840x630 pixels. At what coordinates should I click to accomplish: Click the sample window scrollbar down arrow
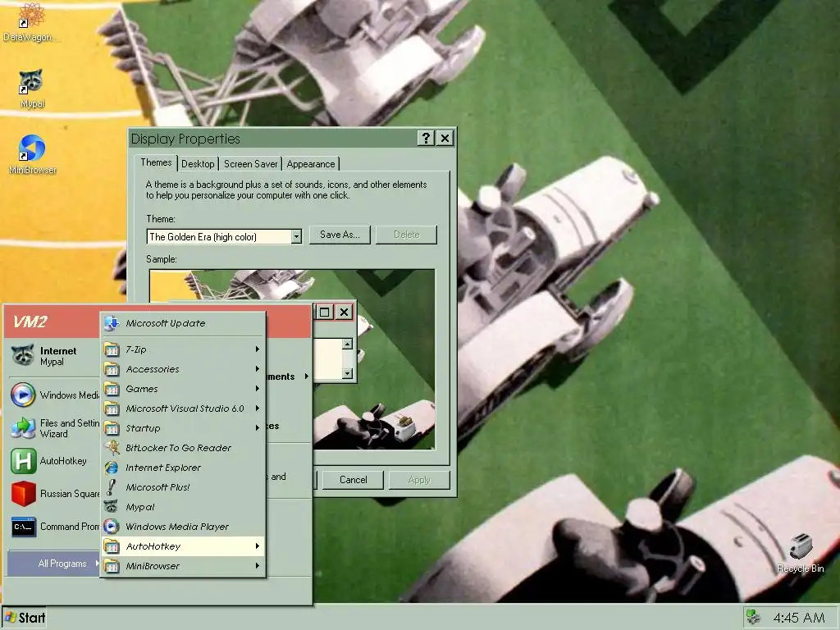click(x=347, y=373)
